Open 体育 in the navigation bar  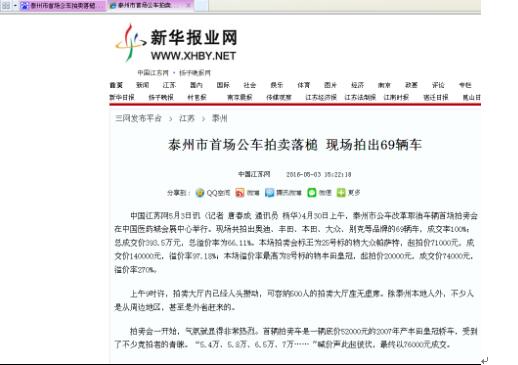[303, 85]
